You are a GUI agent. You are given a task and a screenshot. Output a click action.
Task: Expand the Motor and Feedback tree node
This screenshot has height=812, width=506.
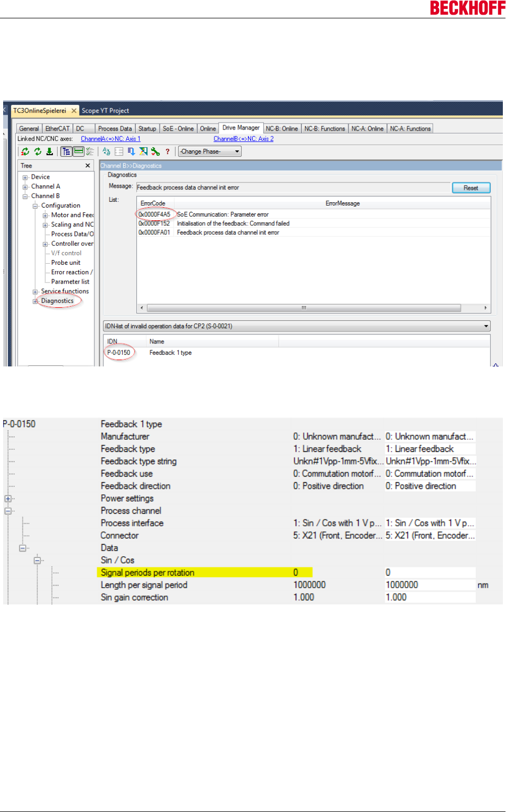pyautogui.click(x=45, y=215)
